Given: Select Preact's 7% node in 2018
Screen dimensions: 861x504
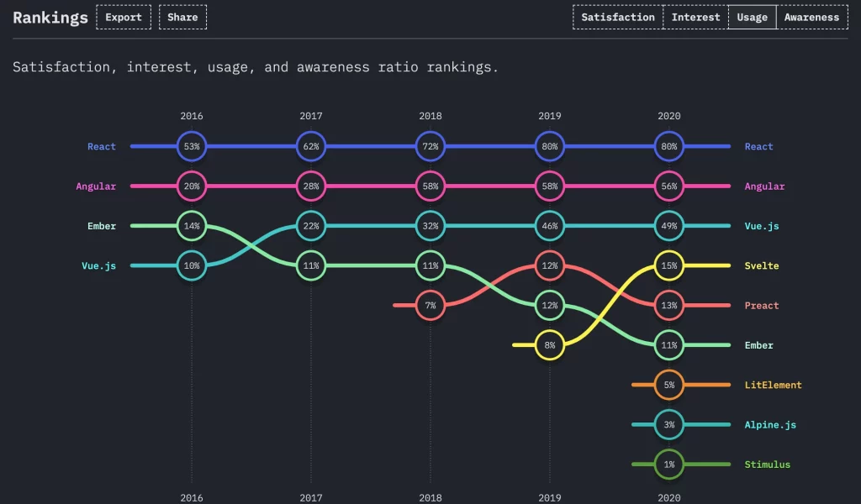Looking at the screenshot, I should pos(430,305).
